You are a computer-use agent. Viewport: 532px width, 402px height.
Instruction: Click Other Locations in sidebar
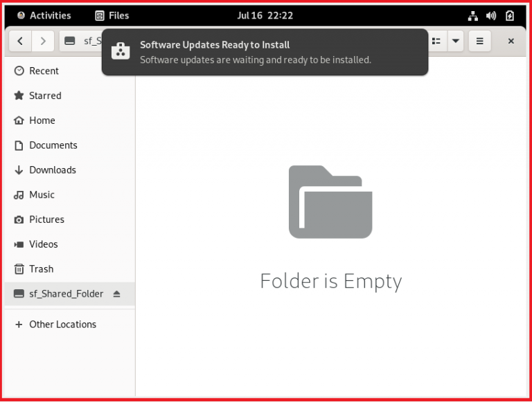tap(62, 325)
